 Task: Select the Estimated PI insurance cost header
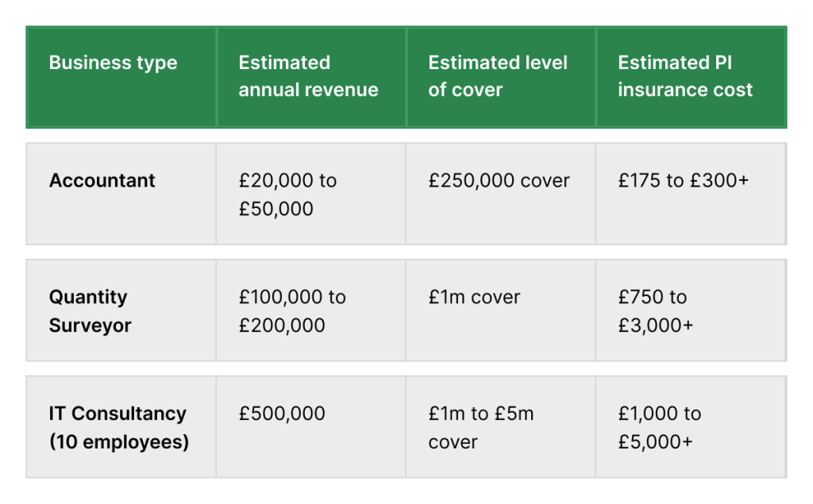[685, 76]
